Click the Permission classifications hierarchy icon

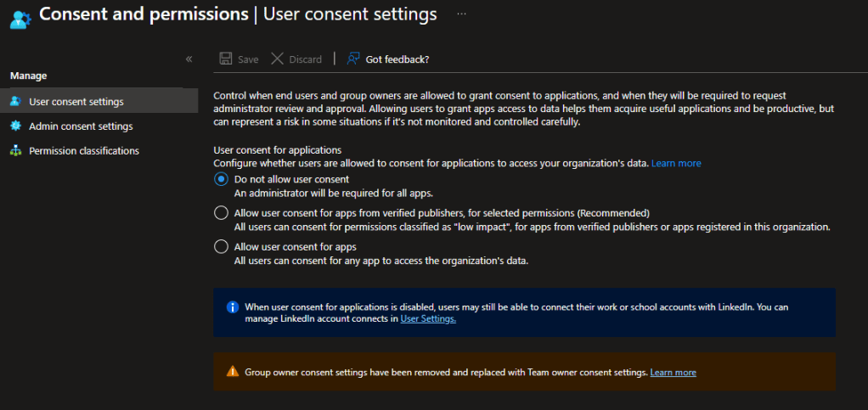click(x=14, y=151)
